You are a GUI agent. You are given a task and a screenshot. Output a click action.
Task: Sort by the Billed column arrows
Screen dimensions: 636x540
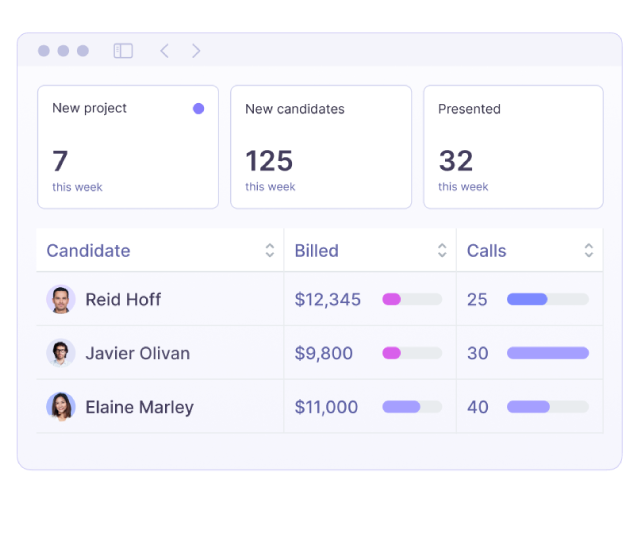[x=442, y=251]
